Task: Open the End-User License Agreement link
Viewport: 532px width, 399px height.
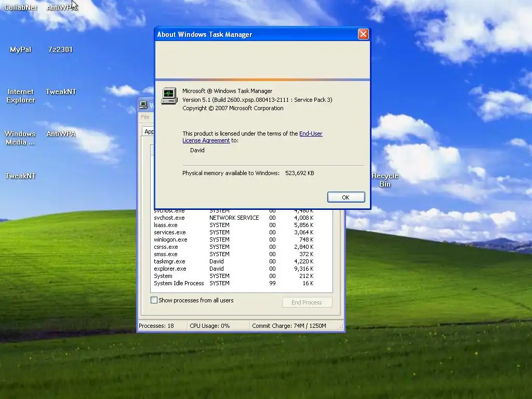Action: (252, 137)
